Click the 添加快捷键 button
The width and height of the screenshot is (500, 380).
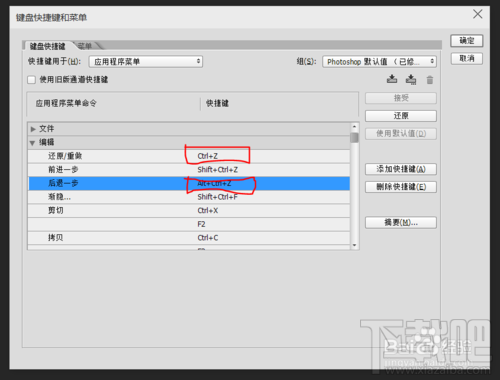[401, 169]
